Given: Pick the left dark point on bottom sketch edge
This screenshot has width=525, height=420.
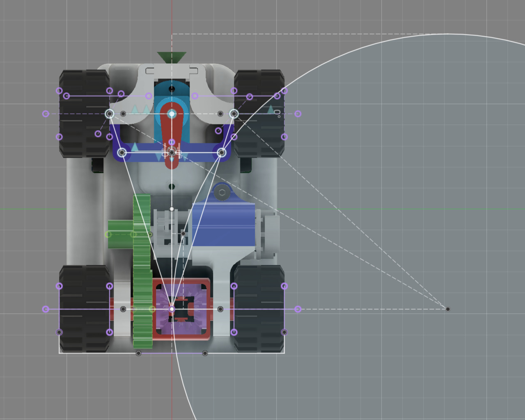Looking at the screenshot, I should (x=138, y=353).
